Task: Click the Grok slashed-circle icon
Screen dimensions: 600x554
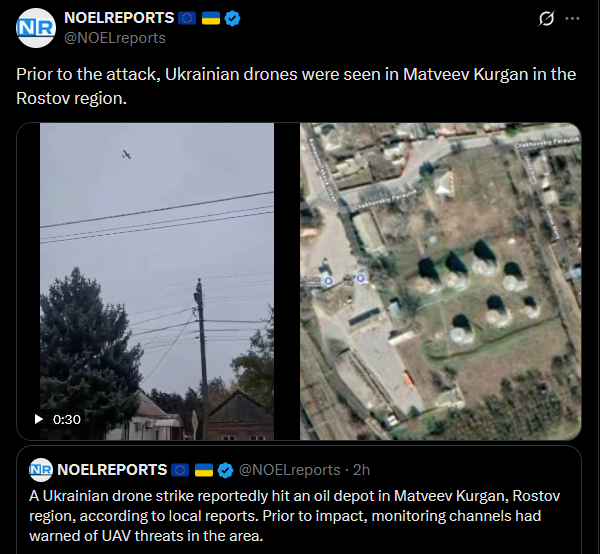Action: pos(546,18)
